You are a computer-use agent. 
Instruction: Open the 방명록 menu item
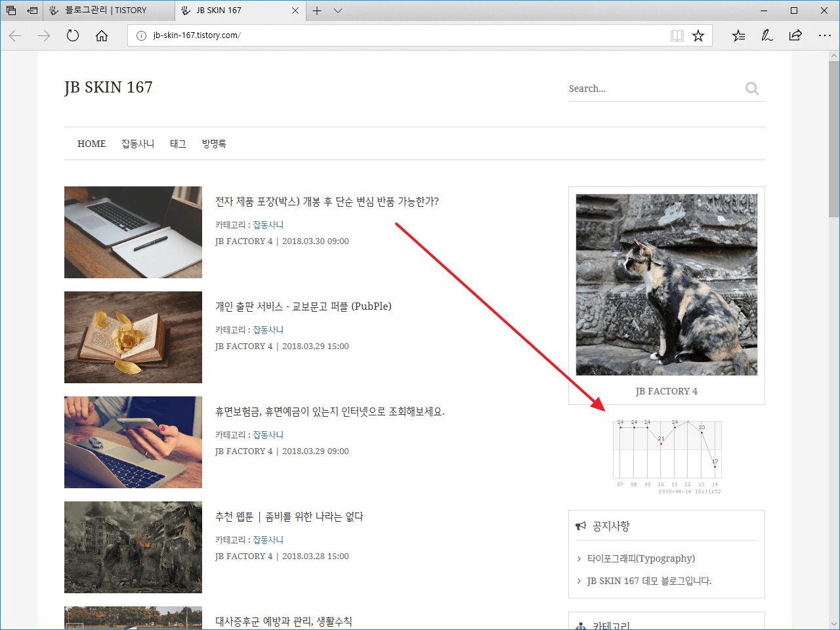214,144
